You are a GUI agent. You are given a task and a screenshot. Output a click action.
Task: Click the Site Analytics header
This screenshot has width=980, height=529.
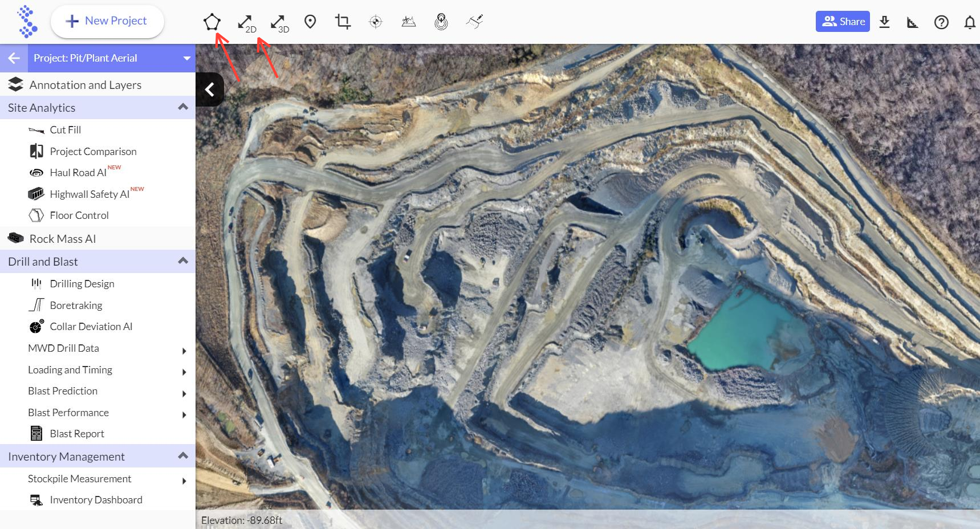tap(97, 107)
